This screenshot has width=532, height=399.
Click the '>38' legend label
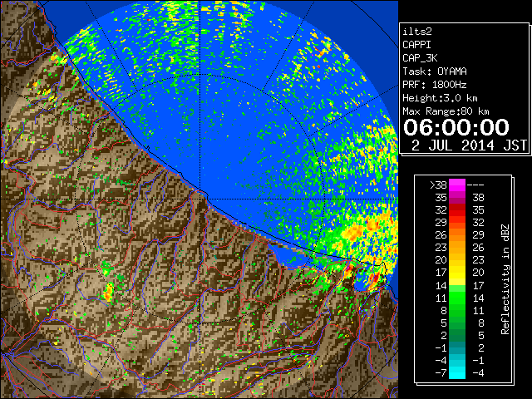[x=438, y=185]
